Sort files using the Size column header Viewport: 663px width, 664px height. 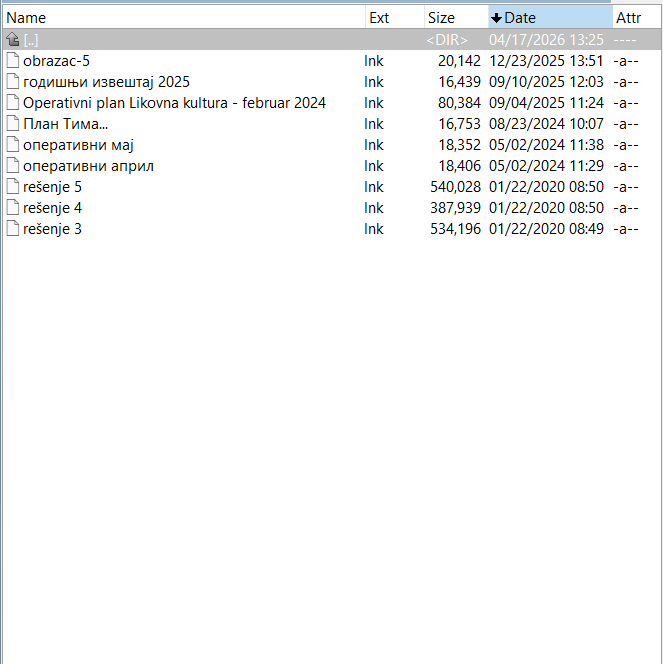pos(441,18)
